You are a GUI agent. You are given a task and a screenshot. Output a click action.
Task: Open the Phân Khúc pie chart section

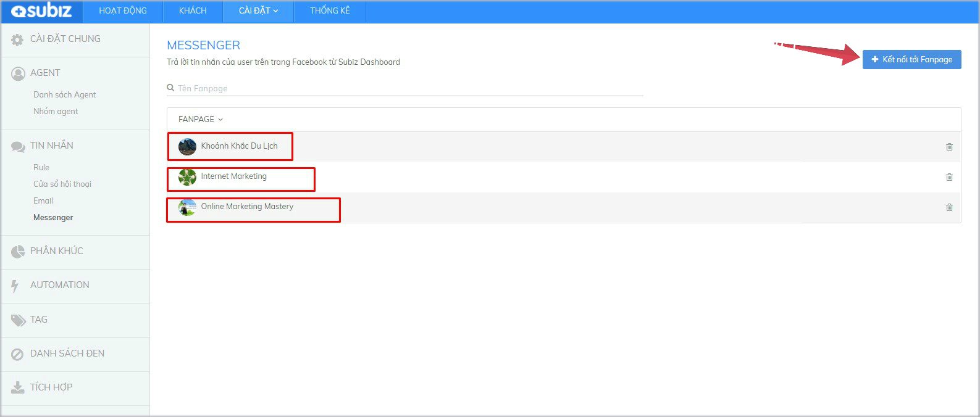pyautogui.click(x=56, y=251)
